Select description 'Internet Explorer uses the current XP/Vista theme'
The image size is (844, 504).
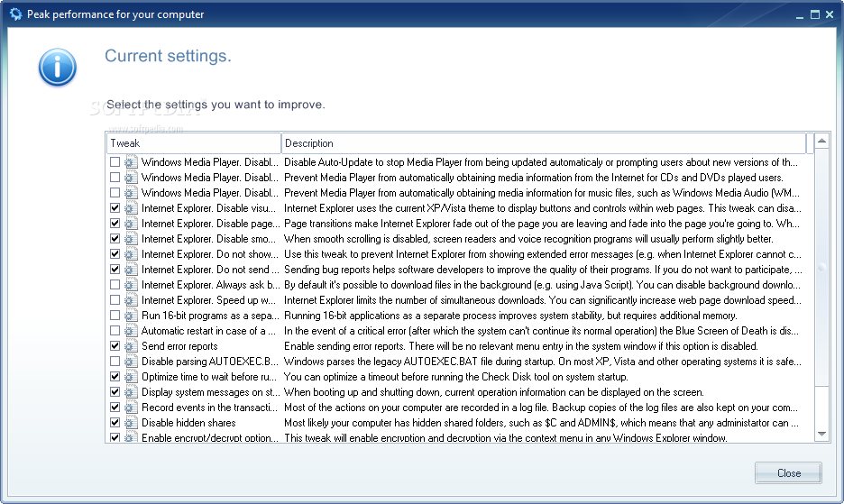(x=543, y=208)
